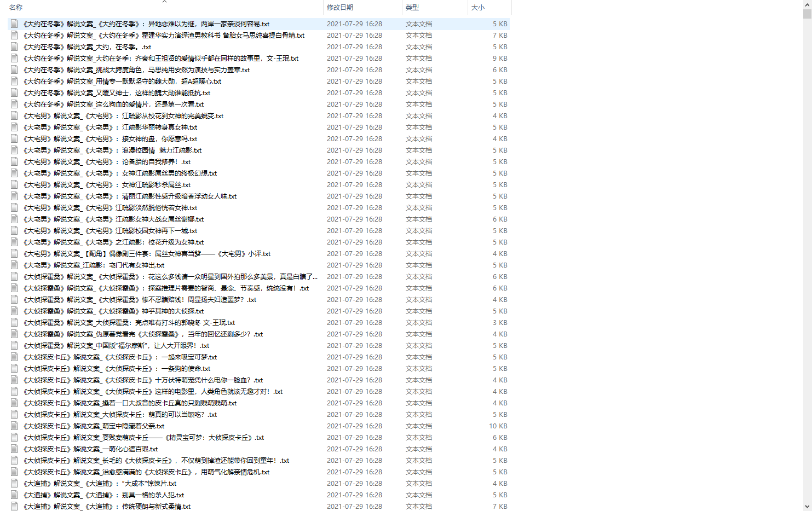
Task: Sort files by the 名称 column header
Action: tap(16, 8)
